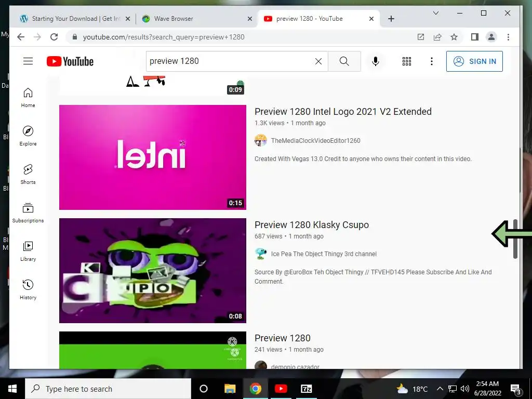Open the green Preview 1280 thumbnail
532x399 pixels.
[x=153, y=350]
